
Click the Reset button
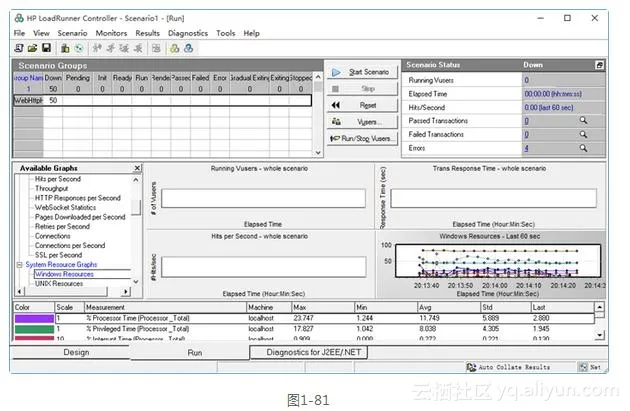pos(362,105)
